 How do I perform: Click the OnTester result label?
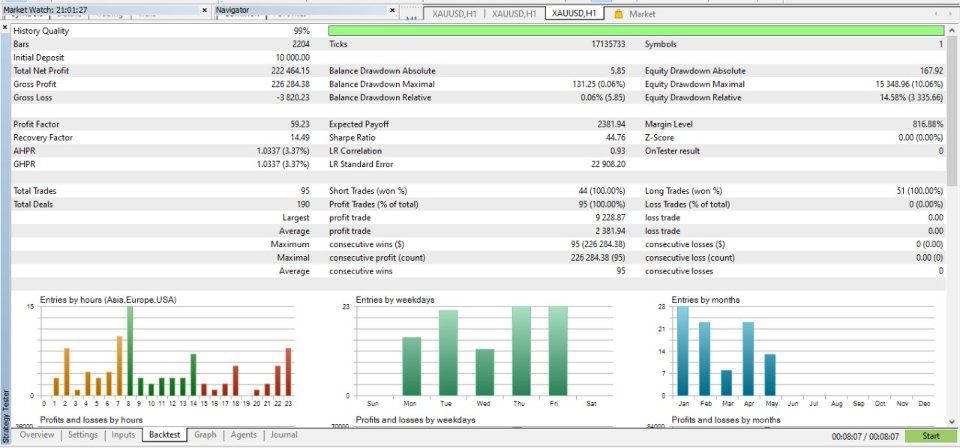672,151
